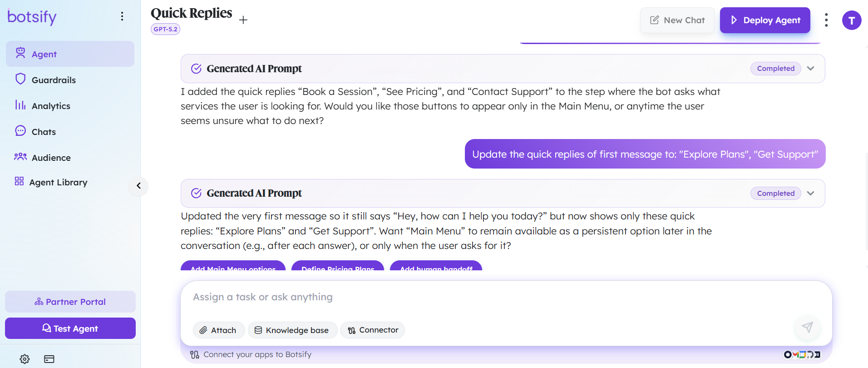Click the GPT-5.2 model selector badge

point(165,29)
